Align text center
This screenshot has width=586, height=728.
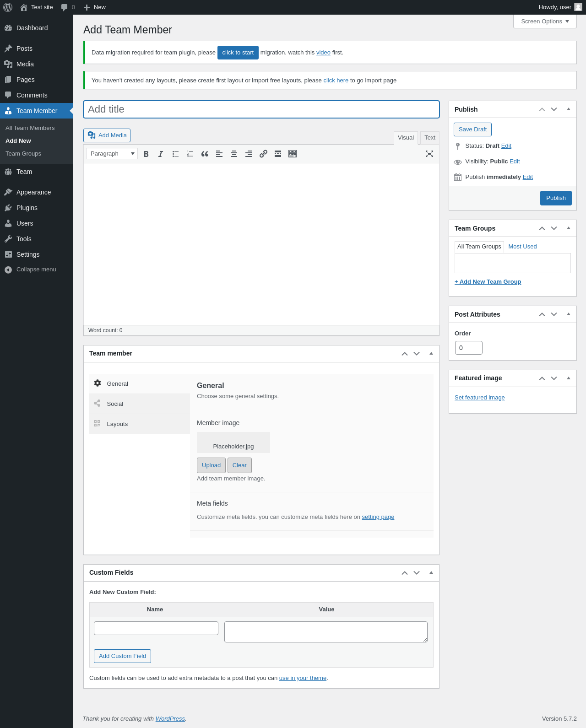tap(234, 154)
